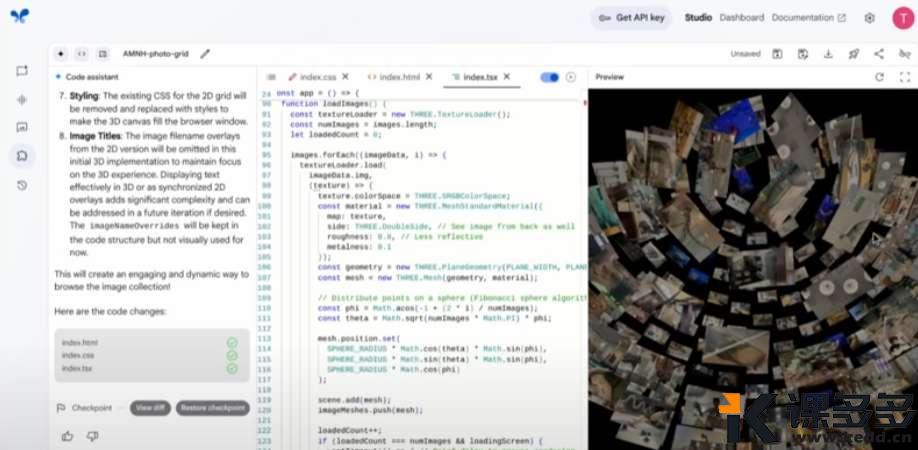Click the Get API key button
Viewport: 918px width, 450px height.
(x=631, y=18)
